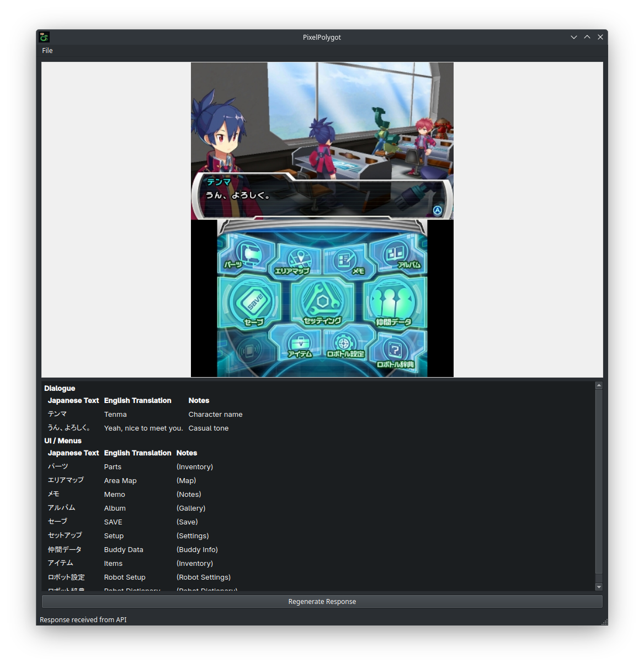Select the 'ロボット設定' table cell
The width and height of the screenshot is (644, 668).
66,577
